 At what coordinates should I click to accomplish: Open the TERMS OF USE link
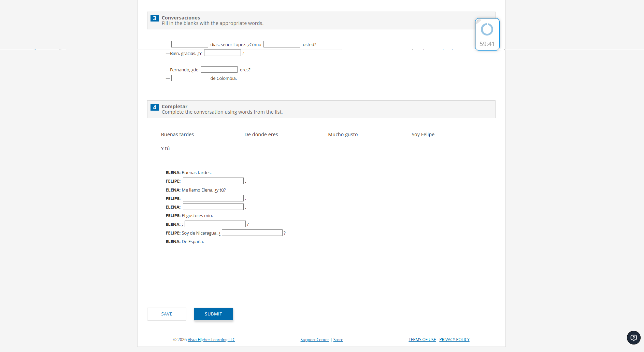coord(422,340)
